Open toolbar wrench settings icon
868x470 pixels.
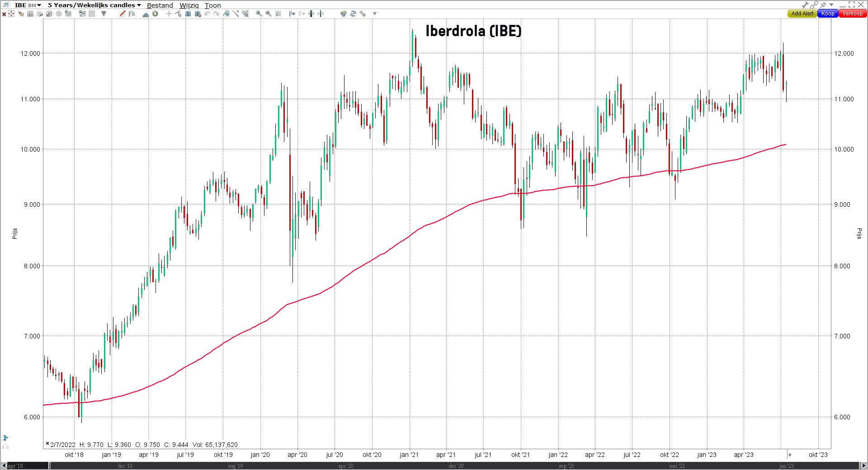coord(363,14)
